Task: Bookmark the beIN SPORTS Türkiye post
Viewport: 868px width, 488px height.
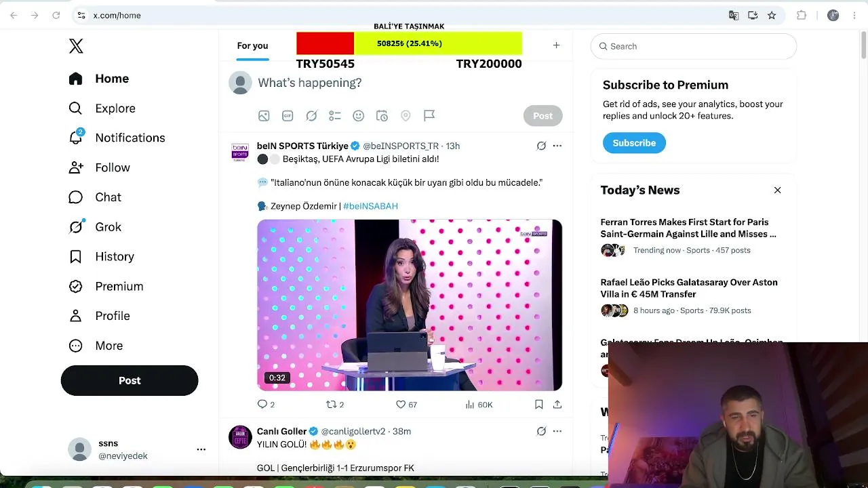Action: coord(538,405)
